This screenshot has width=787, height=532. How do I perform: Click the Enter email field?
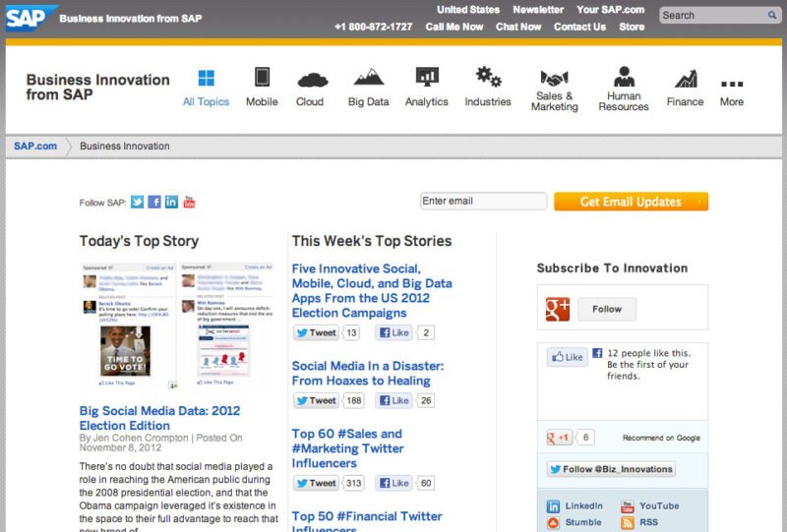pyautogui.click(x=483, y=202)
